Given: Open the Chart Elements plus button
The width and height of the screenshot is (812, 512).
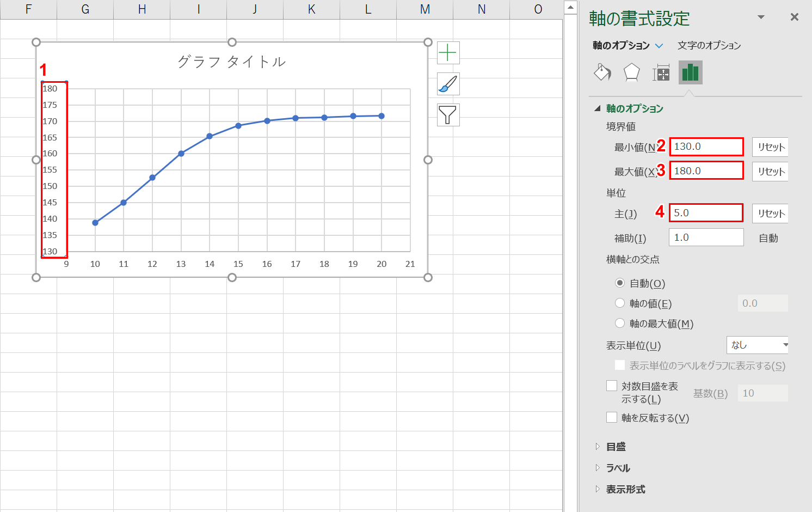Looking at the screenshot, I should [448, 53].
